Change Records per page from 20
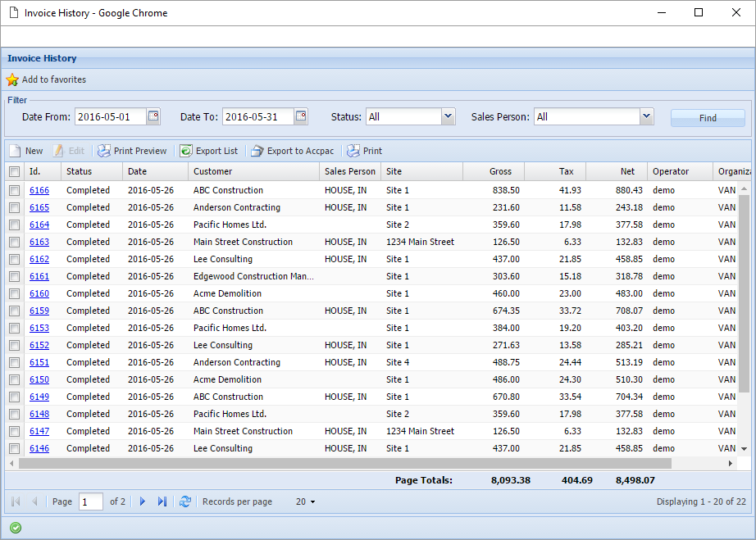The image size is (756, 540). click(x=305, y=501)
